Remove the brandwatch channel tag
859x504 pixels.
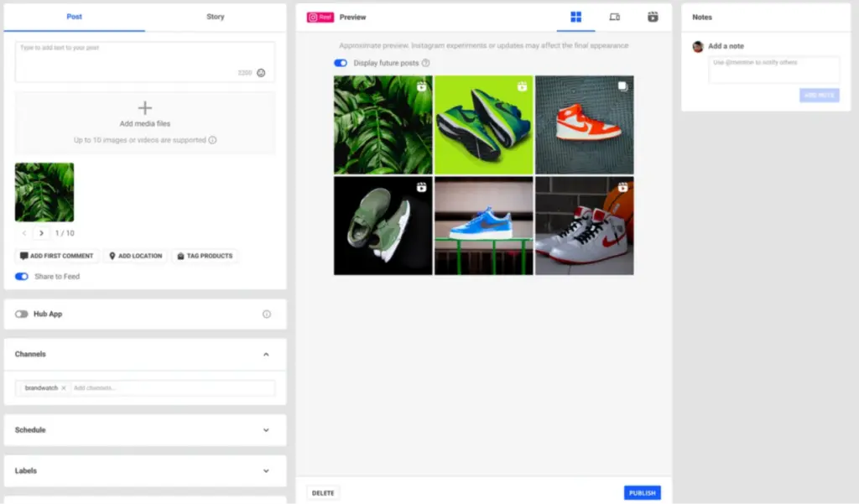click(x=64, y=388)
